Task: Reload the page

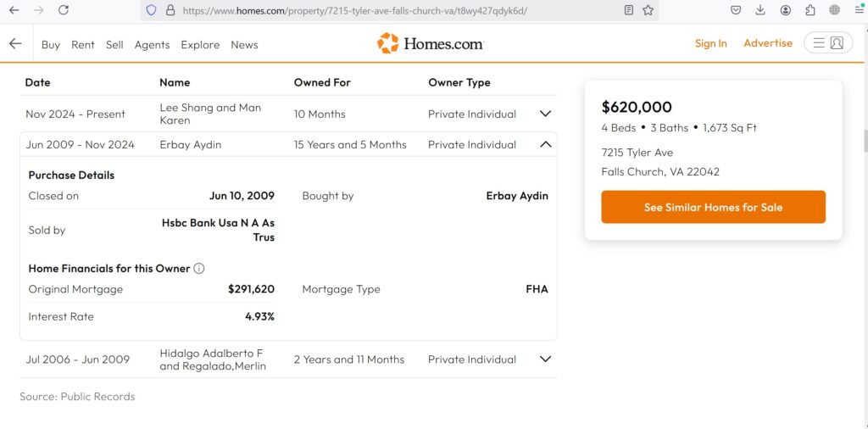Action: 64,10
